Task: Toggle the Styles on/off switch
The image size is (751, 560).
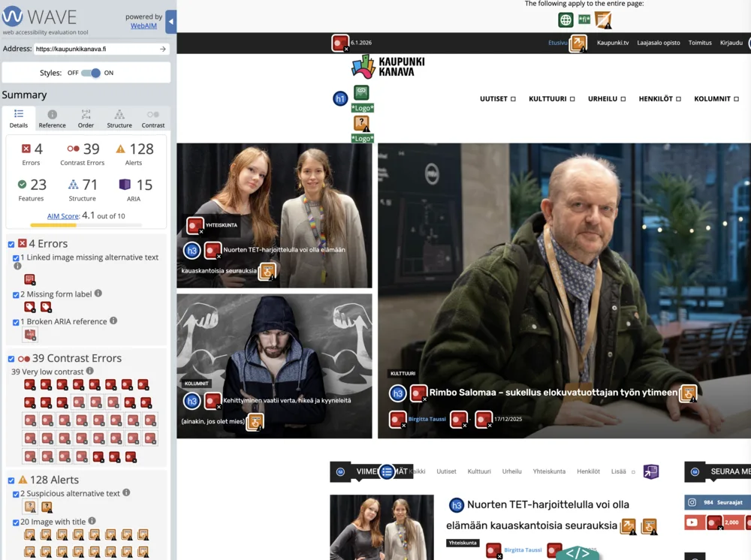Action: click(91, 73)
